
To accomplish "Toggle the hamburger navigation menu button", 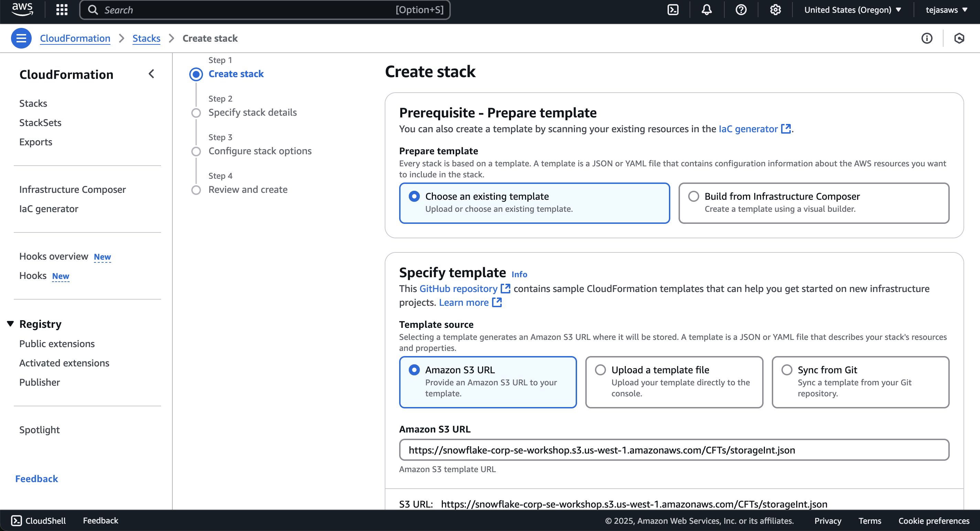I will tap(21, 38).
